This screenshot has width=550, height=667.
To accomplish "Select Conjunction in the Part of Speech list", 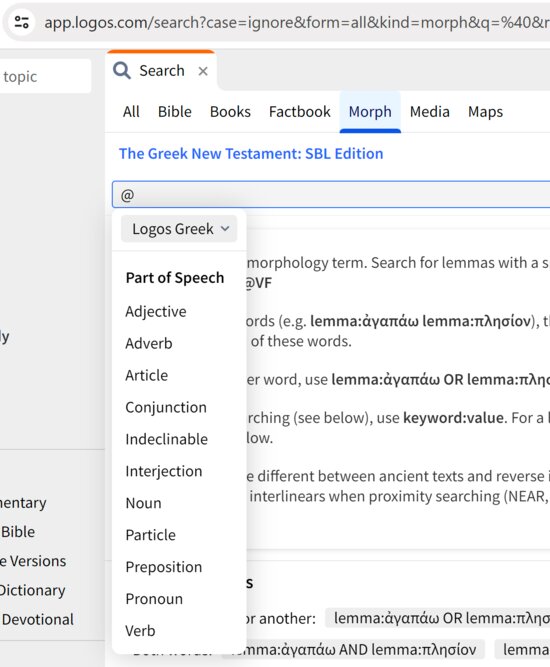I will pos(166,408).
